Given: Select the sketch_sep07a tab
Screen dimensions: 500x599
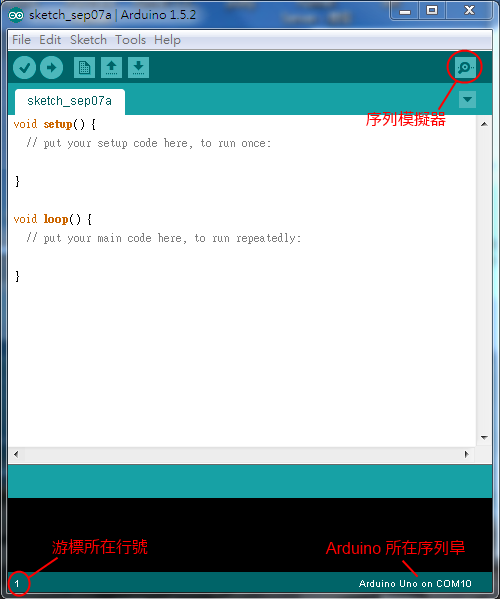Looking at the screenshot, I should pos(70,101).
